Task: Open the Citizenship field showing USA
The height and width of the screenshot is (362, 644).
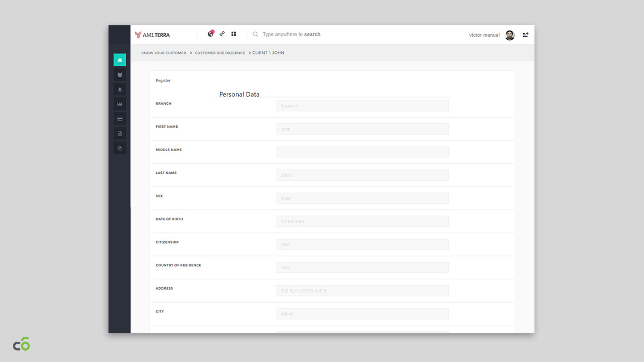Action: point(363,245)
